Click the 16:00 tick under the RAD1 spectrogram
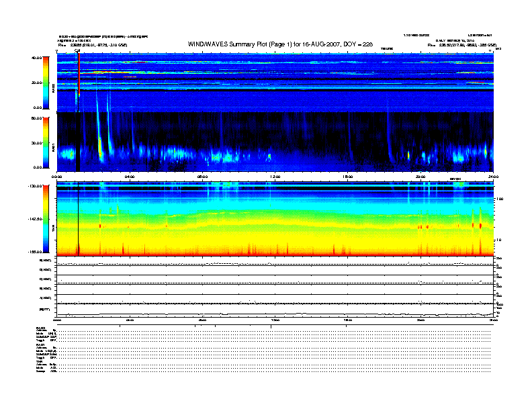532x411 pixels. [348, 177]
